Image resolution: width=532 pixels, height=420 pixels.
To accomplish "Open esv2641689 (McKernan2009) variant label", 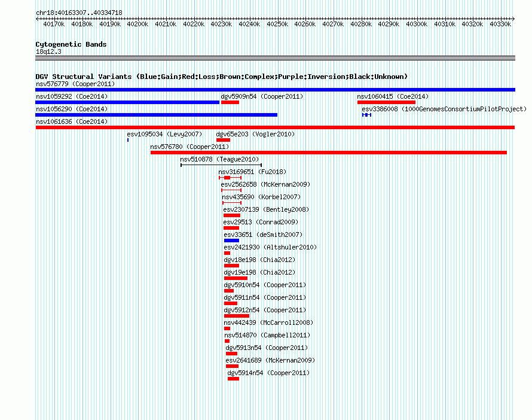I will (x=270, y=360).
